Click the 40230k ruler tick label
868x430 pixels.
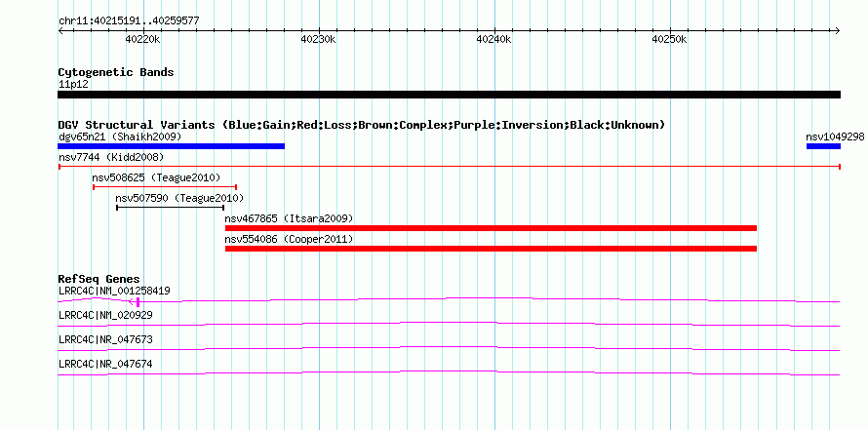(x=318, y=40)
